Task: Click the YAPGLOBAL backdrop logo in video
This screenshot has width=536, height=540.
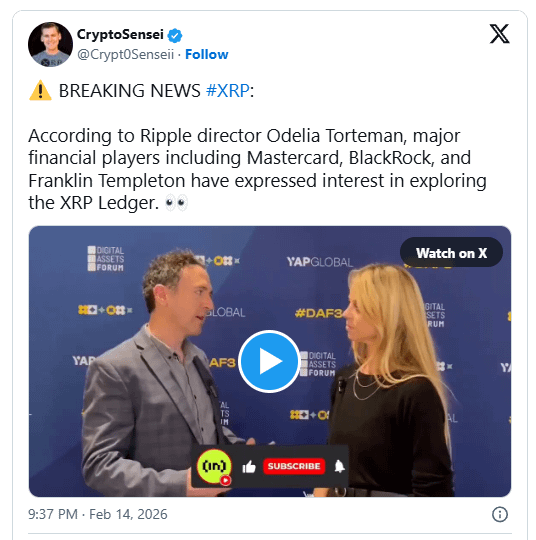Action: (x=320, y=262)
